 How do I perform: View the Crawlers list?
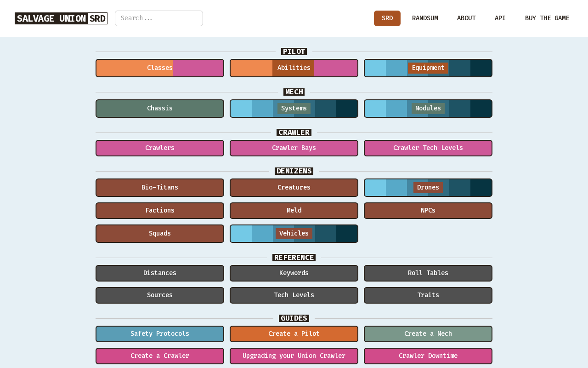pyautogui.click(x=160, y=148)
